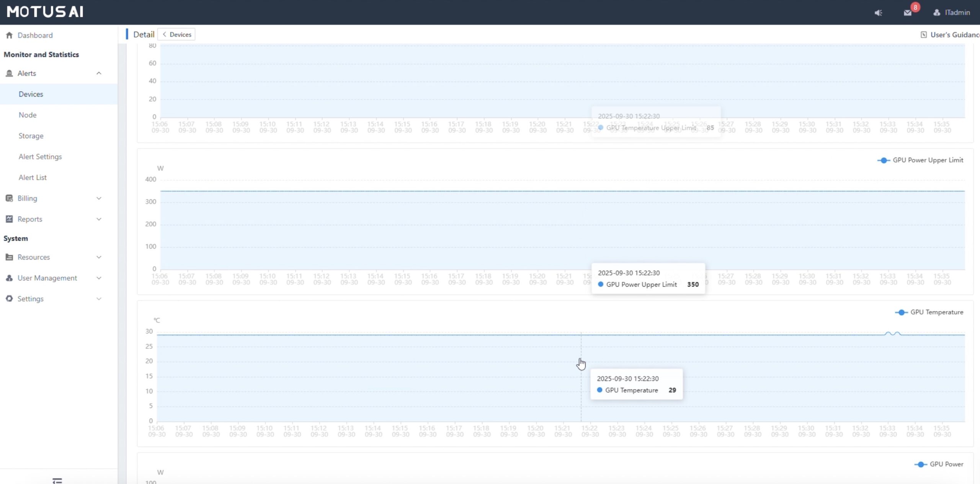This screenshot has width=980, height=484.
Task: Click the Dashboard home icon
Action: (x=9, y=35)
